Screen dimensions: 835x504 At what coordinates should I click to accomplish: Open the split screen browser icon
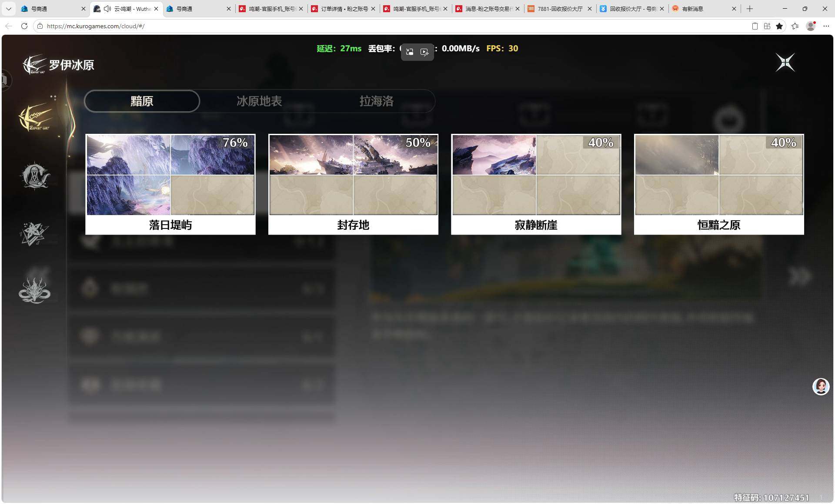pyautogui.click(x=767, y=26)
